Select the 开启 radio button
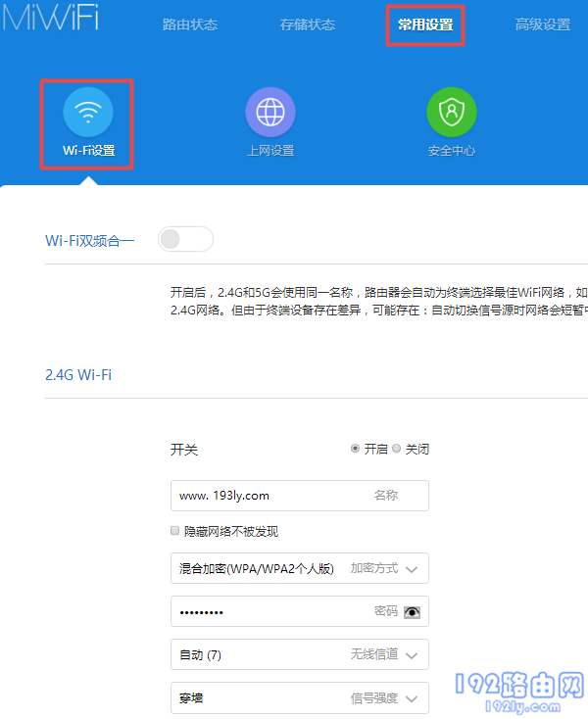The width and height of the screenshot is (588, 719). pyautogui.click(x=356, y=449)
